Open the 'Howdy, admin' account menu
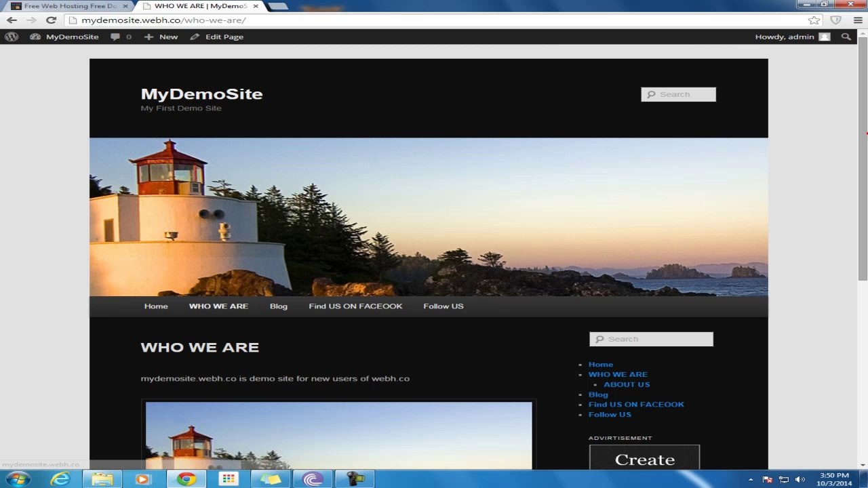Viewport: 868px width, 488px height. (x=792, y=37)
